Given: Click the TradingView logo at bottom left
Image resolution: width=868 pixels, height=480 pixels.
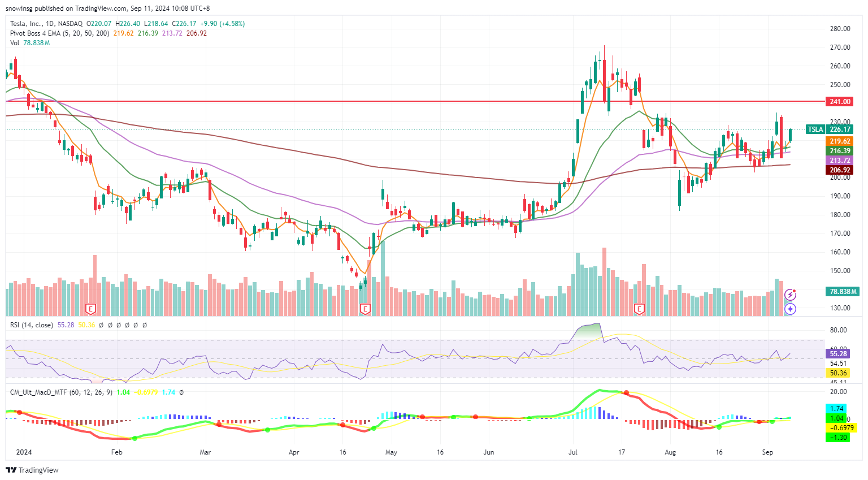Looking at the screenshot, I should [x=32, y=470].
